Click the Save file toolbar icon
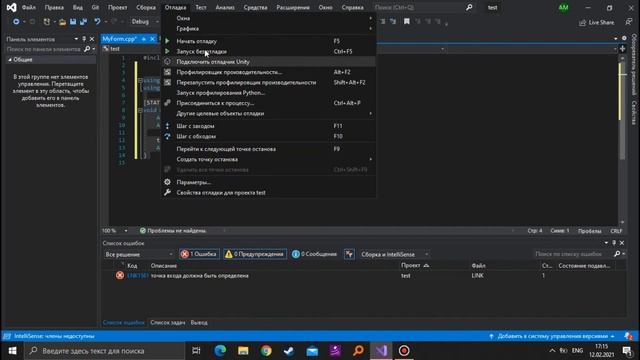This screenshot has height=360, width=640. click(x=73, y=22)
